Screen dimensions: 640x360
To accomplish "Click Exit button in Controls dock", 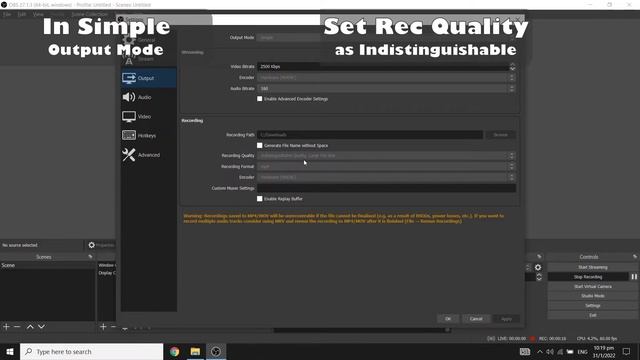I will point(593,315).
